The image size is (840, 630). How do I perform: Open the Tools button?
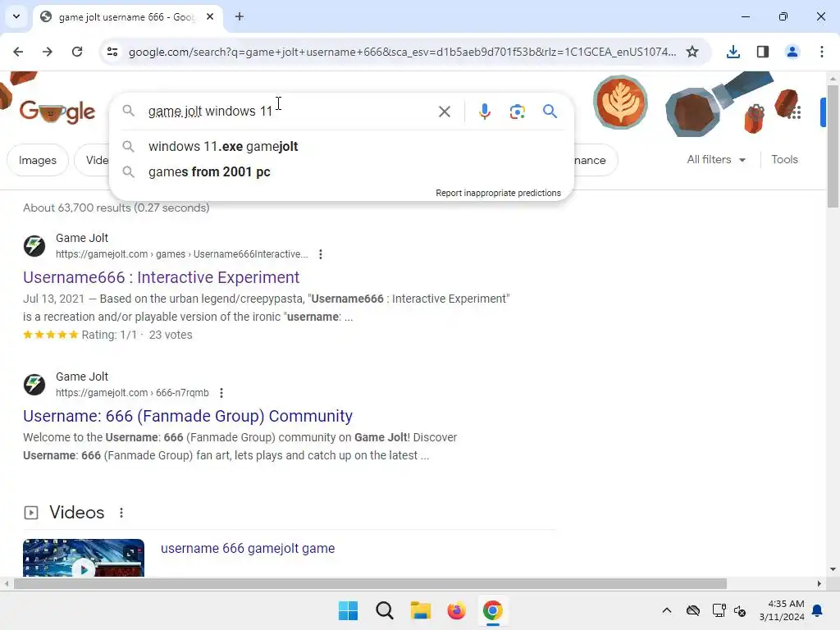784,160
